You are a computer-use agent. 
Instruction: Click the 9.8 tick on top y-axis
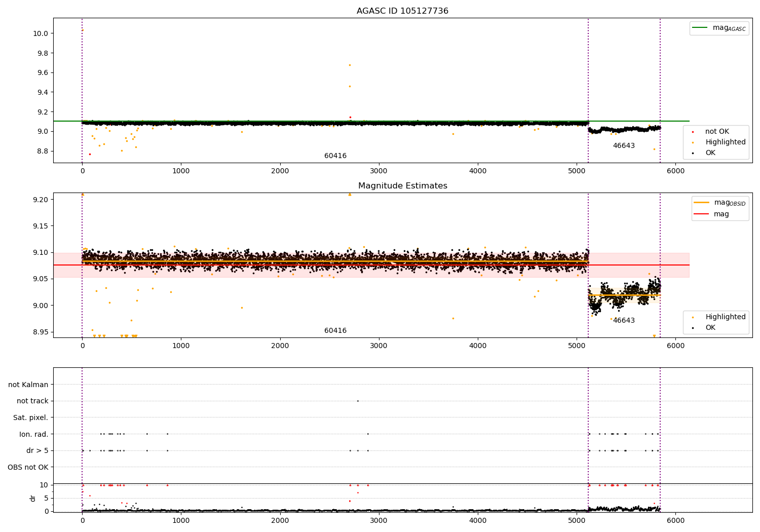tap(42, 53)
